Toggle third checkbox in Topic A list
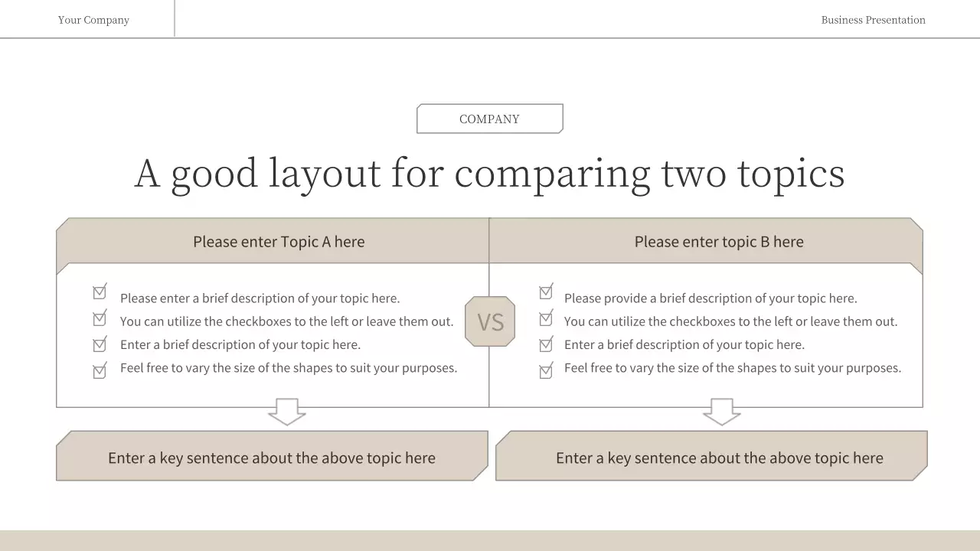Screen dimensions: 980x551 point(100,344)
